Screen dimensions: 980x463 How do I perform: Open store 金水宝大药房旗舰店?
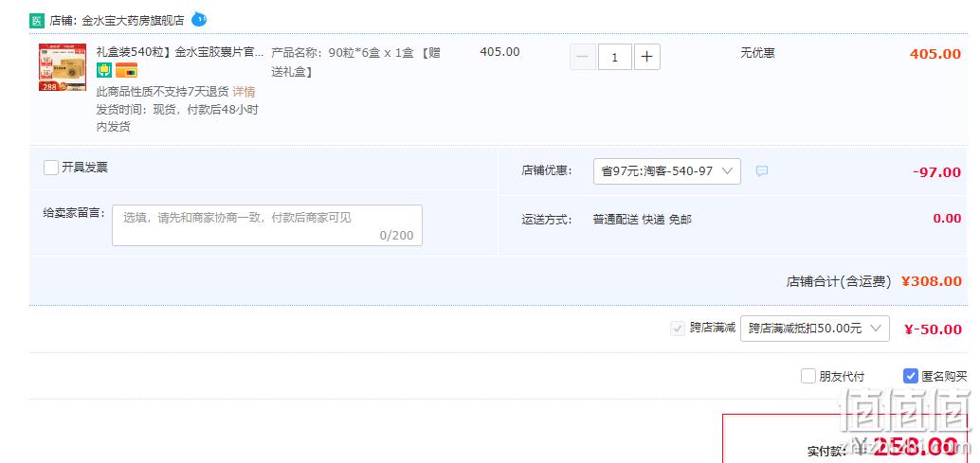coord(133,20)
